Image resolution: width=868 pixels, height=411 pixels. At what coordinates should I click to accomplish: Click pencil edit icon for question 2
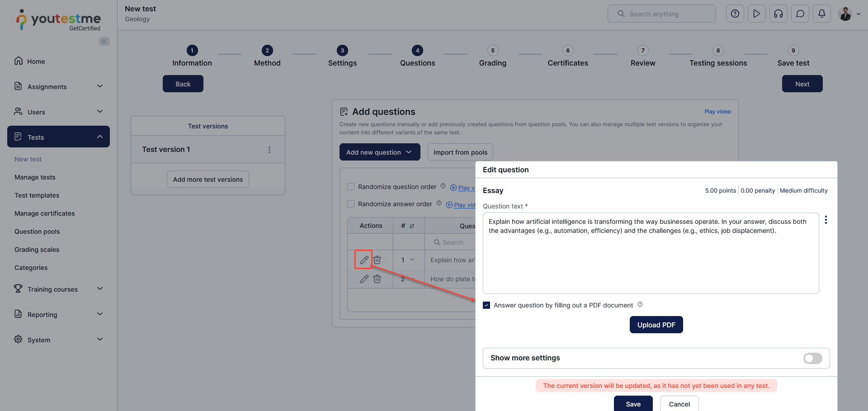[364, 279]
